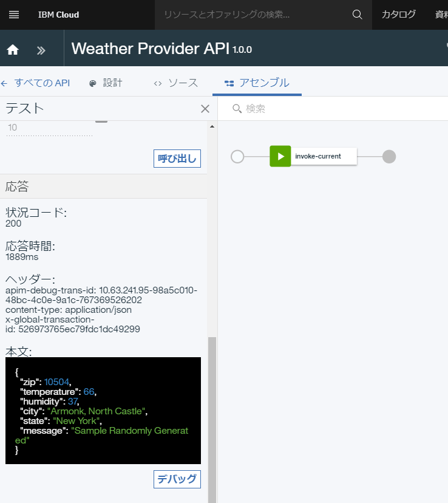Switch to the ソース tab

click(175, 83)
